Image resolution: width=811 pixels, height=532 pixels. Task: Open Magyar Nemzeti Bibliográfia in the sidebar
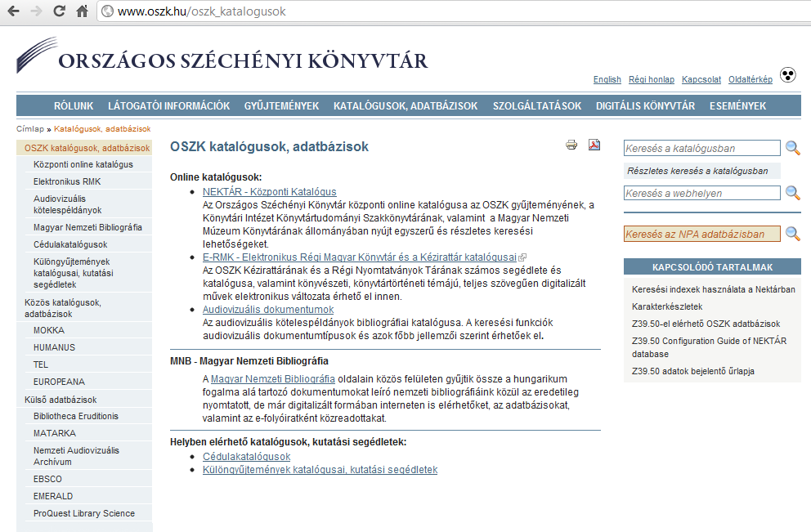coord(88,227)
